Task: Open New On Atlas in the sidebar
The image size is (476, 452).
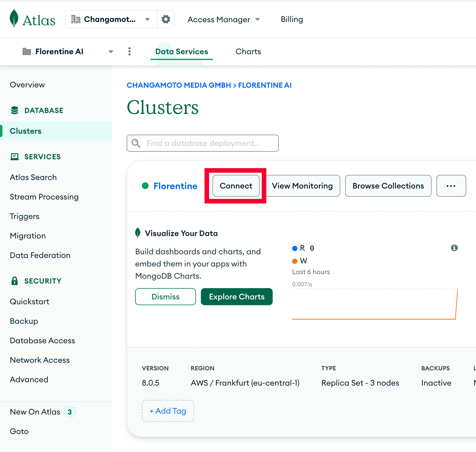Action: 35,412
